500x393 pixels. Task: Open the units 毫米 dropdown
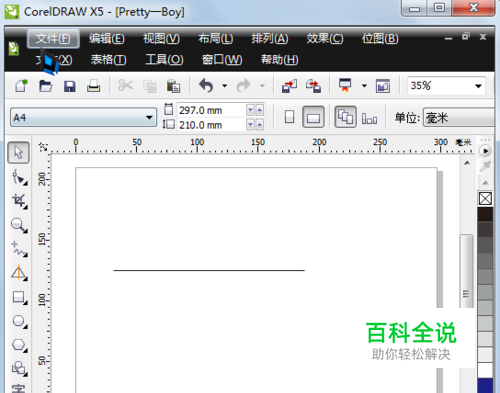click(x=459, y=118)
